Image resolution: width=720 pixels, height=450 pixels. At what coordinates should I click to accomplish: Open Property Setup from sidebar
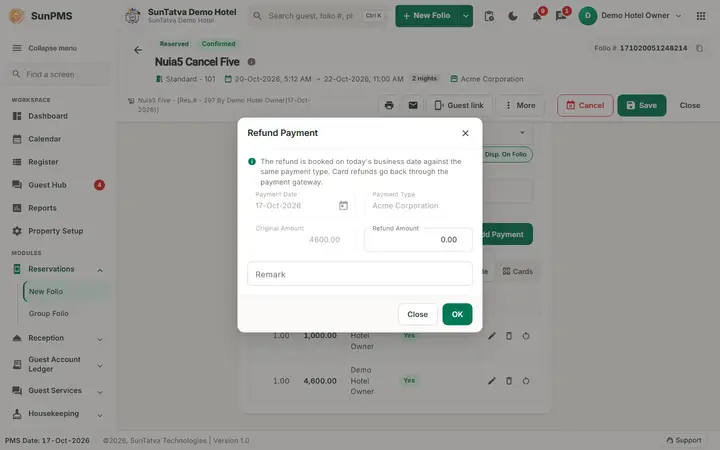tap(56, 231)
